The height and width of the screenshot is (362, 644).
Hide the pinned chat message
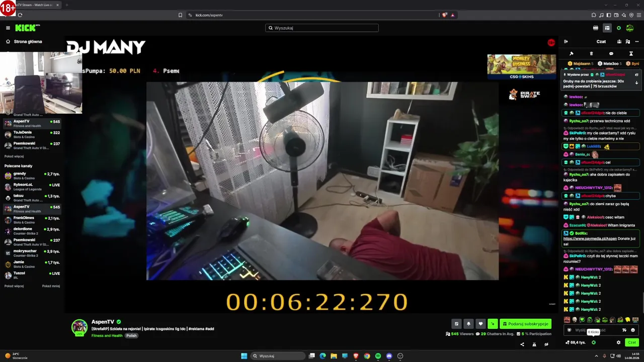click(x=636, y=74)
